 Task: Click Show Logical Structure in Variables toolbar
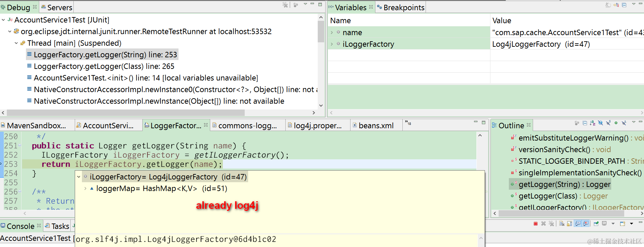(616, 5)
